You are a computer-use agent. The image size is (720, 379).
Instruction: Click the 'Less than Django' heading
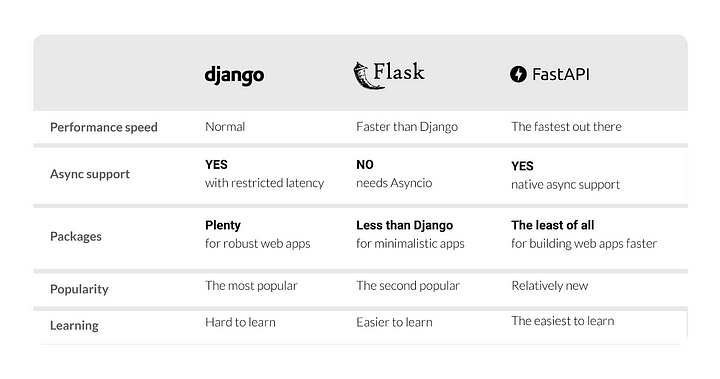click(405, 225)
